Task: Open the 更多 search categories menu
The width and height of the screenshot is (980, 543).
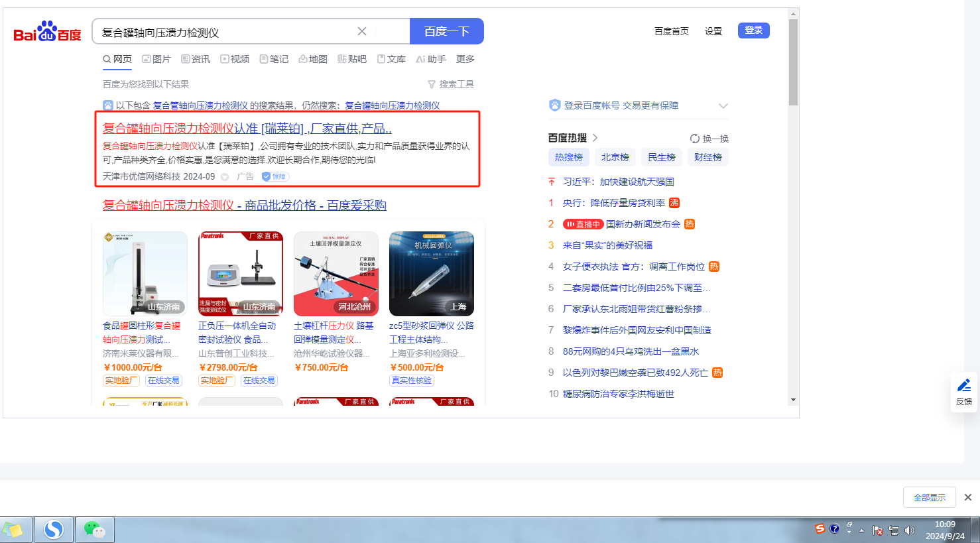Action: (x=465, y=59)
